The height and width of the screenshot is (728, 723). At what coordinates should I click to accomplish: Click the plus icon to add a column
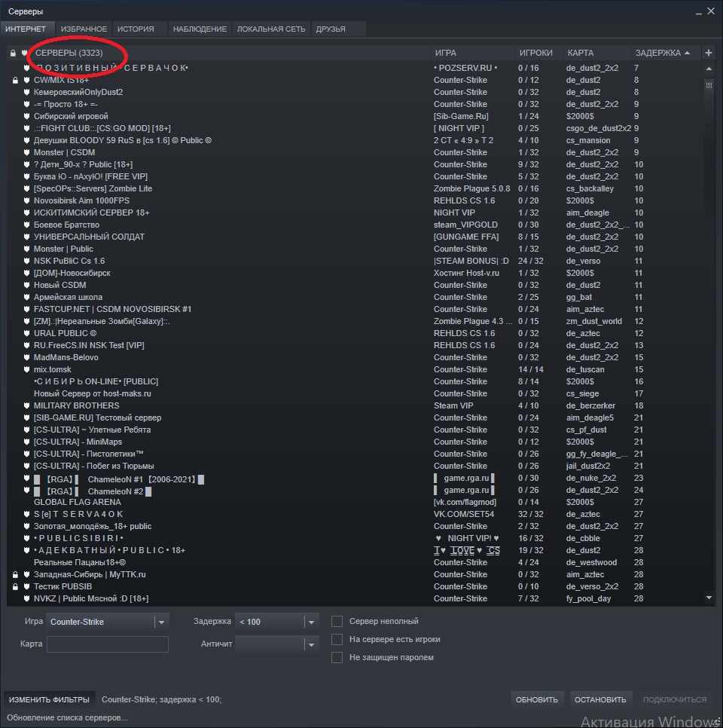coord(708,53)
